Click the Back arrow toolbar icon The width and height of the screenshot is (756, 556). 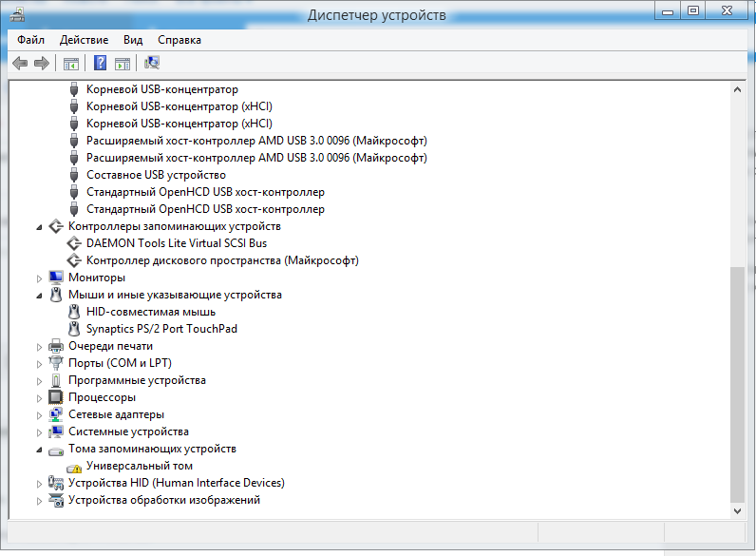pyautogui.click(x=20, y=63)
